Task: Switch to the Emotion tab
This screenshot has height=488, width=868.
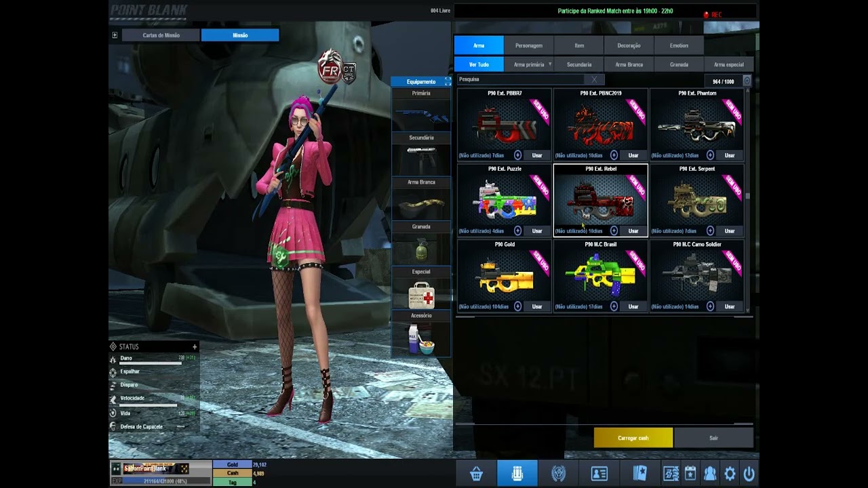Action: pos(679,45)
